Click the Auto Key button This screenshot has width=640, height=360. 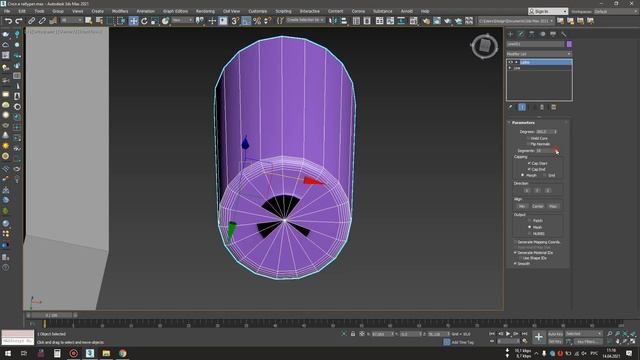(555, 334)
